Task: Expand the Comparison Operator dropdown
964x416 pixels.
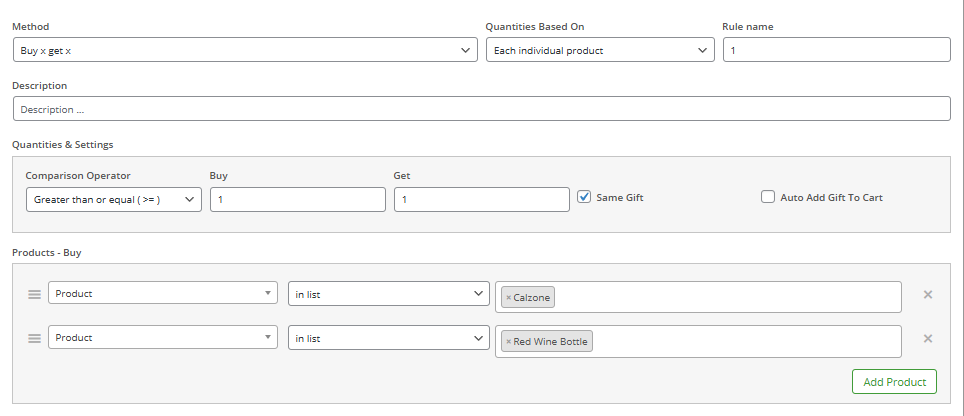Action: click(x=114, y=200)
